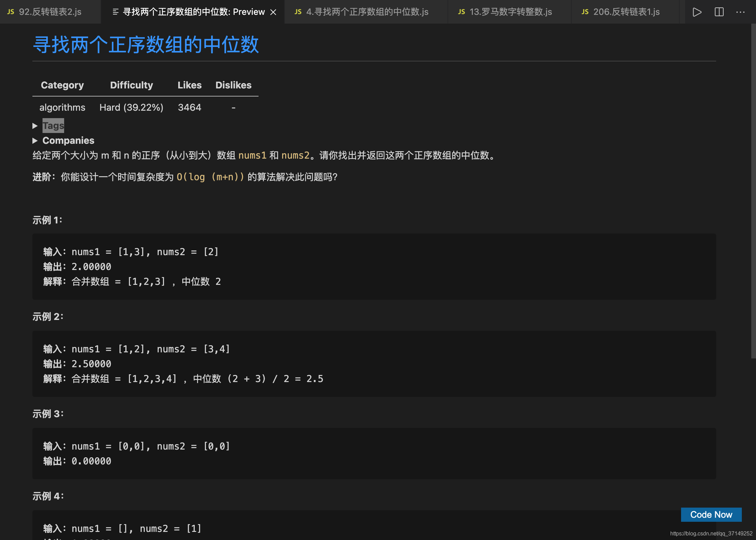Close the Preview tab with the X

273,12
